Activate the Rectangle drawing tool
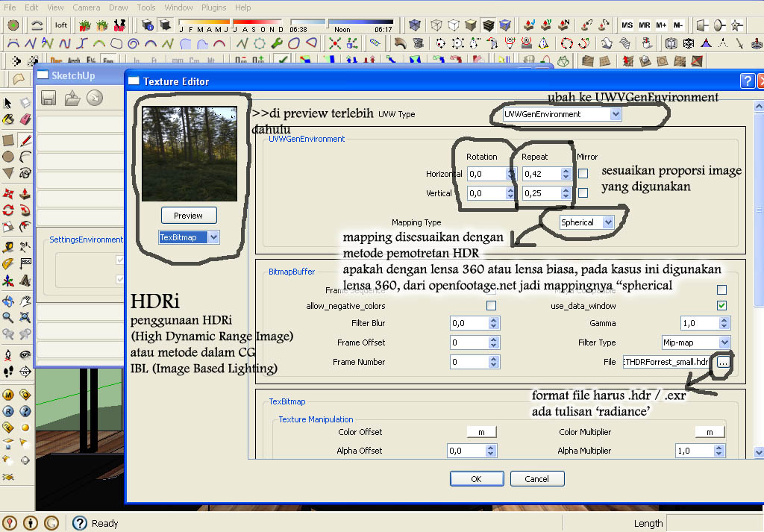 (x=7, y=140)
